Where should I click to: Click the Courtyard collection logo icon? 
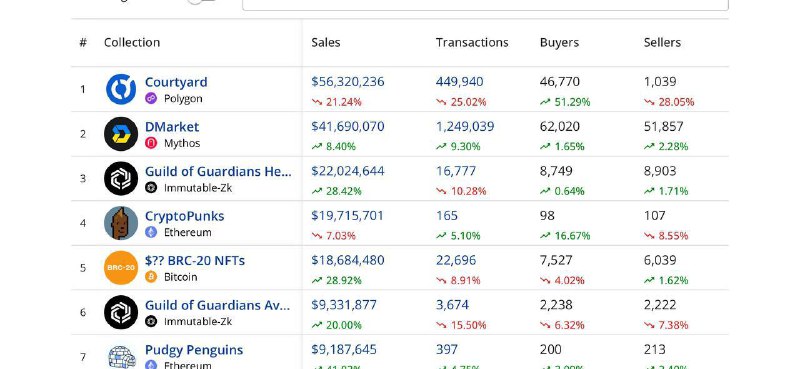(x=121, y=89)
